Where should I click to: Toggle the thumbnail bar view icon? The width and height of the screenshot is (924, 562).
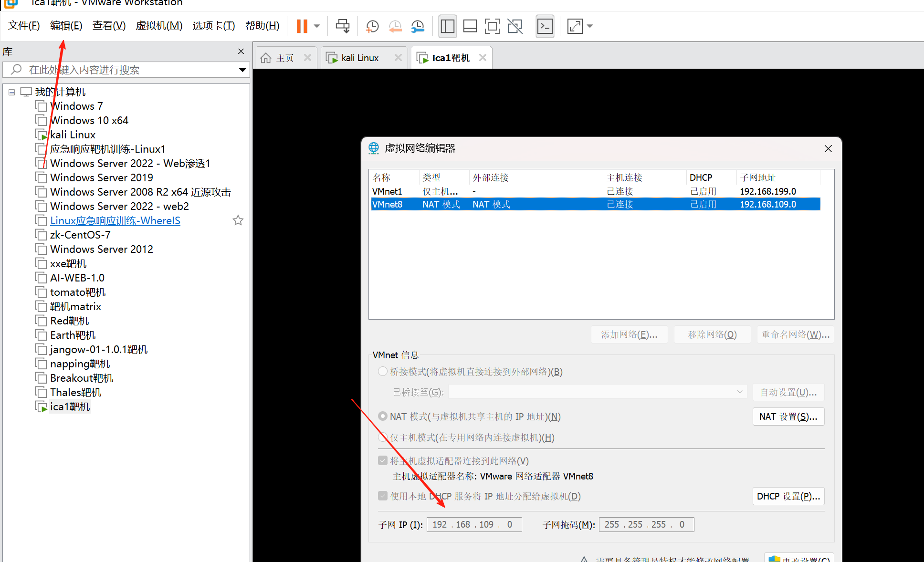pos(470,26)
